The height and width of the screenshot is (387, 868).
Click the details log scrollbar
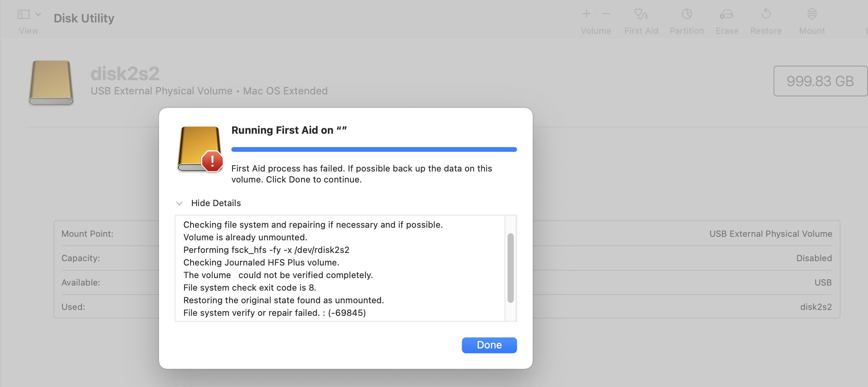tap(510, 268)
